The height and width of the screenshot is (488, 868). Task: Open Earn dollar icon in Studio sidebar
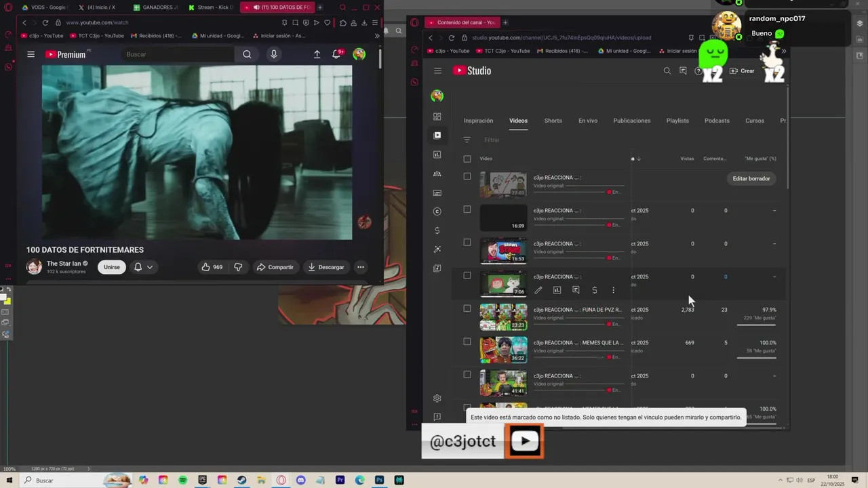(437, 230)
